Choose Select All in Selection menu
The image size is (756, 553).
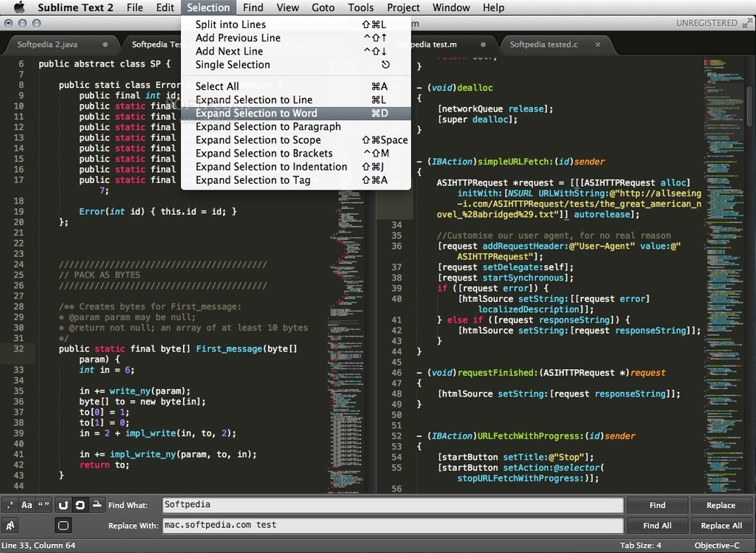pos(295,86)
